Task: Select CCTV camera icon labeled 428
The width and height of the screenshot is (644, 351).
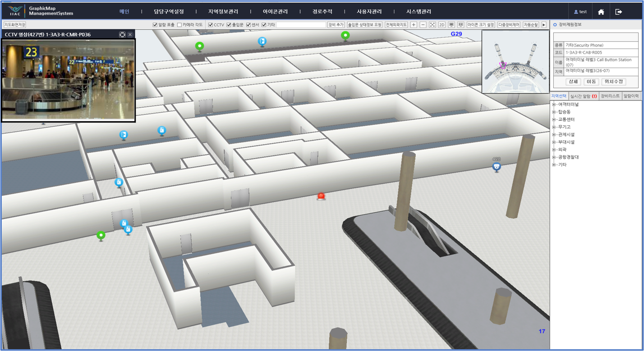Action: 497,167
